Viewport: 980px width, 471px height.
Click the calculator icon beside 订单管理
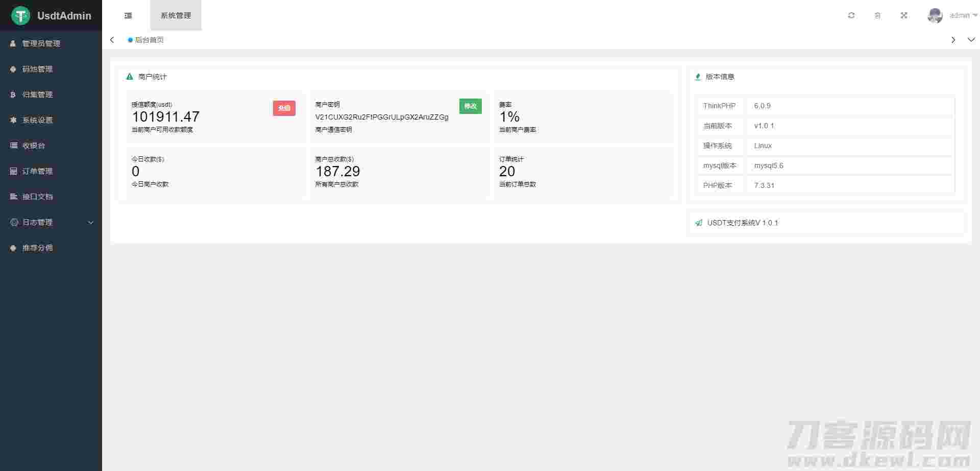click(13, 171)
